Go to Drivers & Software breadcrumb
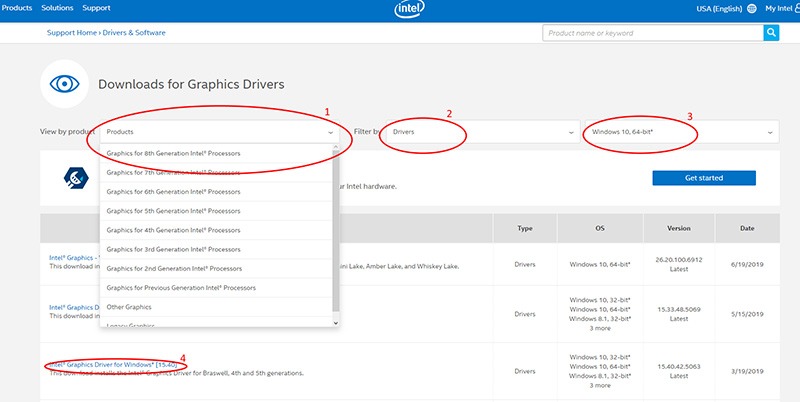The height and width of the screenshot is (402, 800). [x=134, y=33]
